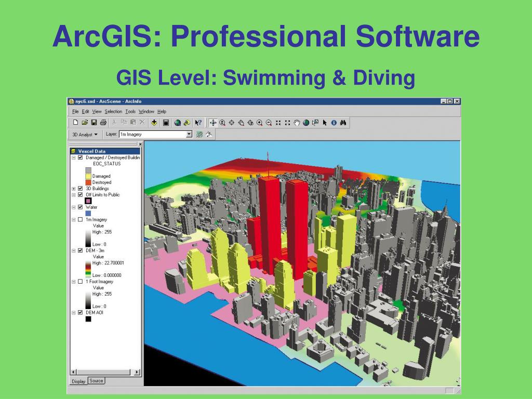The width and height of the screenshot is (532, 399).
Task: Collapse the Damaged / Destroyed Buildings legend
Action: click(x=74, y=158)
